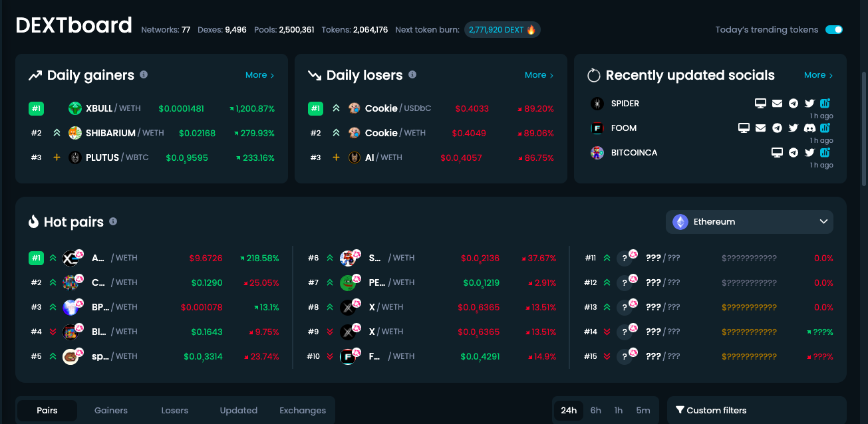This screenshot has width=868, height=424.
Task: Open BITCOINCA's Telegram link
Action: pos(794,153)
